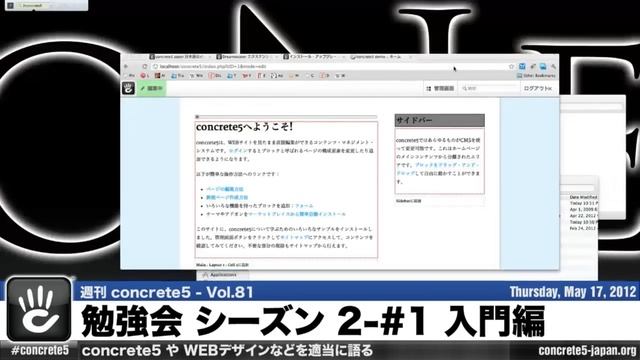Click the layout handle bar above the heading
The height and width of the screenshot is (360, 640).
pyautogui.click(x=286, y=117)
